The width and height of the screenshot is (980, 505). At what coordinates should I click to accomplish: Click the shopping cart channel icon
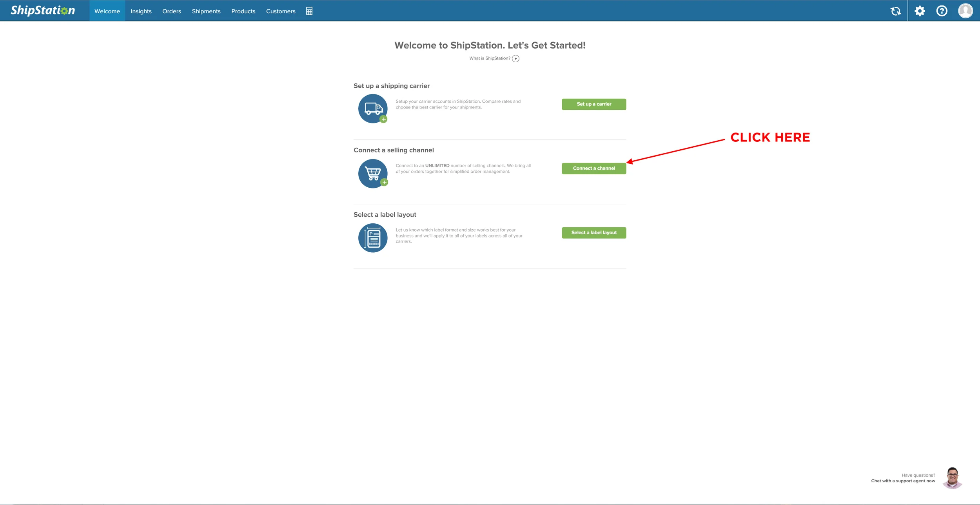point(373,173)
